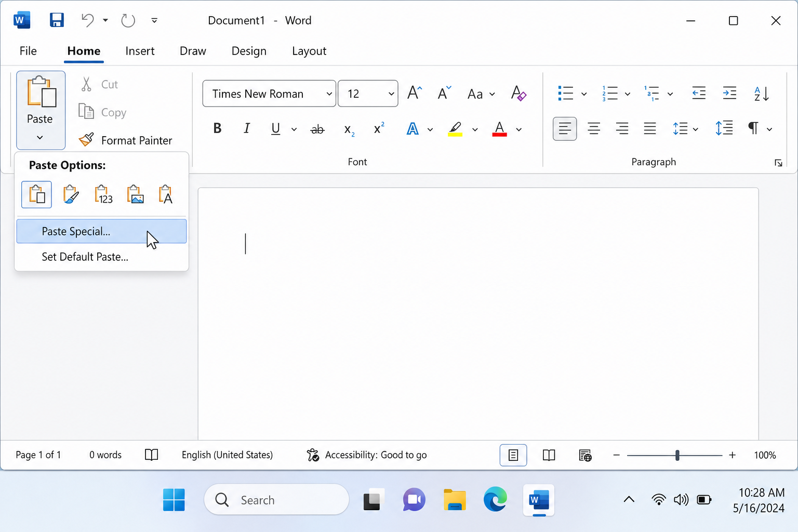Click Copy in the clipboard group

(103, 112)
